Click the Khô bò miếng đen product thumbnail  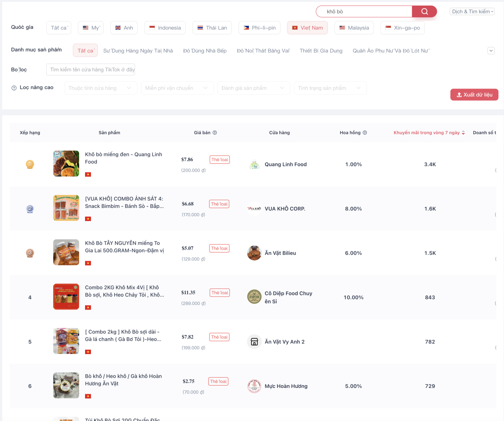tap(66, 163)
